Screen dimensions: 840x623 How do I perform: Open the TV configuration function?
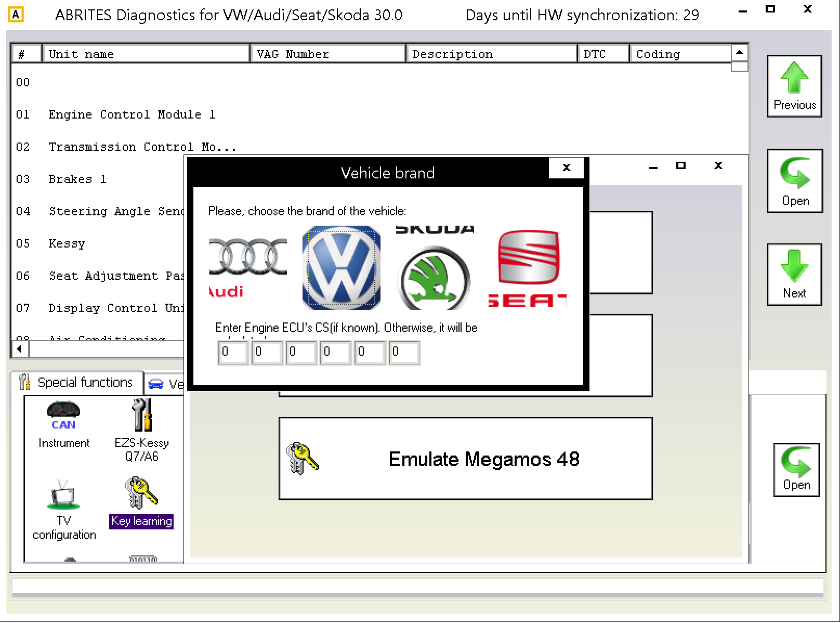pyautogui.click(x=64, y=510)
